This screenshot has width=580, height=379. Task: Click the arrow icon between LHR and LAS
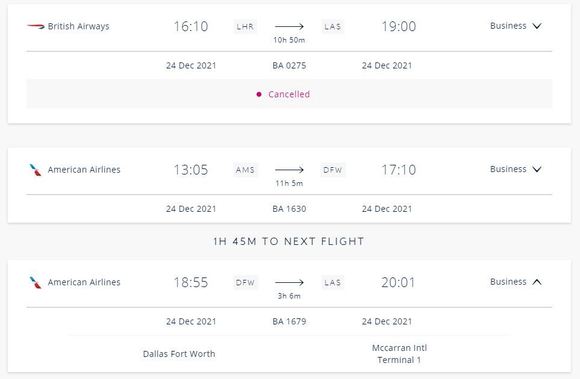[289, 26]
